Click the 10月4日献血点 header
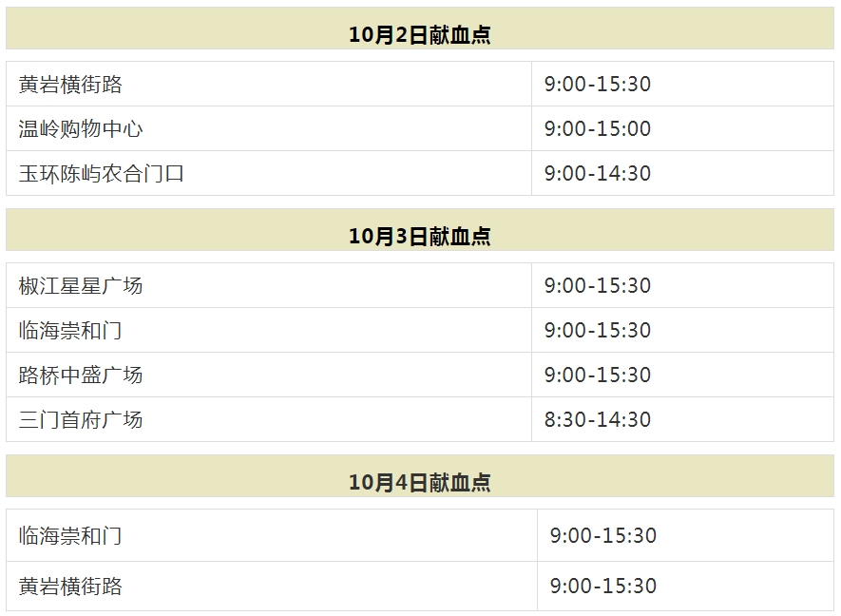Image resolution: width=841 pixels, height=616 pixels. pyautogui.click(x=419, y=482)
